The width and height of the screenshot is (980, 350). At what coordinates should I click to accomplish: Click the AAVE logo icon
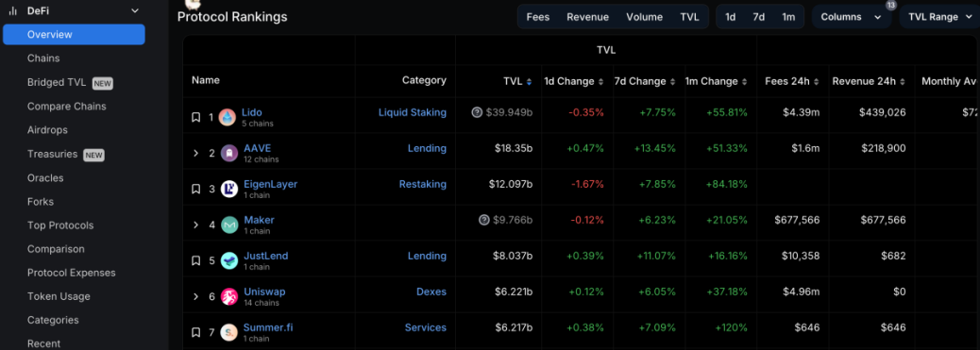[x=229, y=153]
